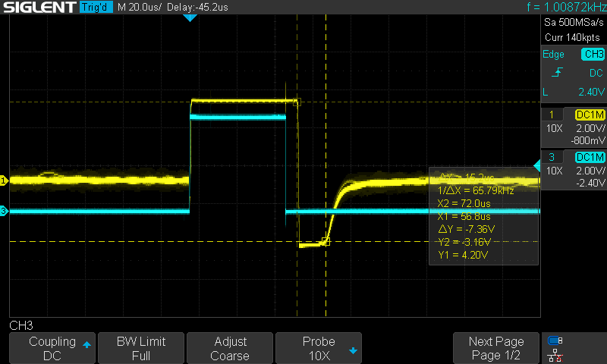
Task: Open the Coupling DC softkey menu
Action: tap(52, 348)
